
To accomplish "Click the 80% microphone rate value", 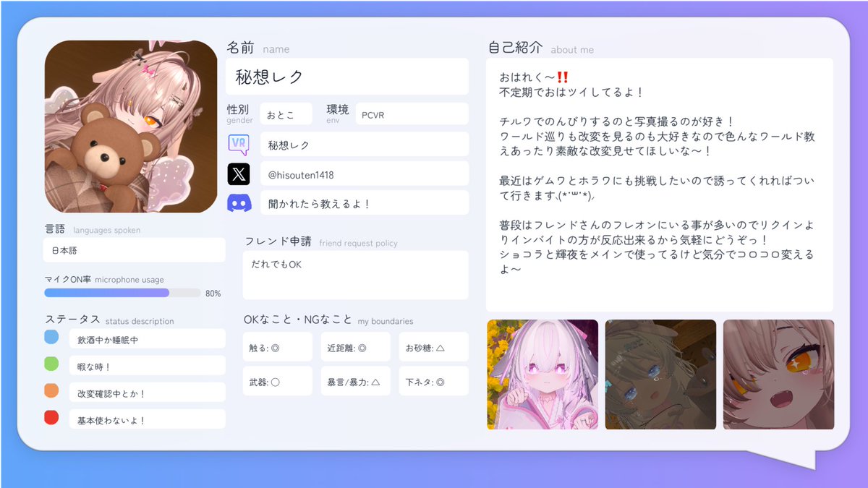I will (213, 294).
